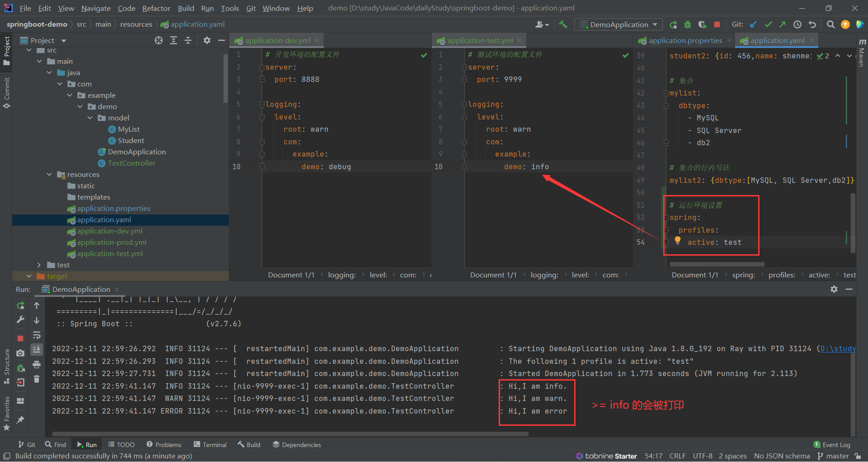Click the D:\study link in console
The width and height of the screenshot is (868, 462).
[x=838, y=348]
